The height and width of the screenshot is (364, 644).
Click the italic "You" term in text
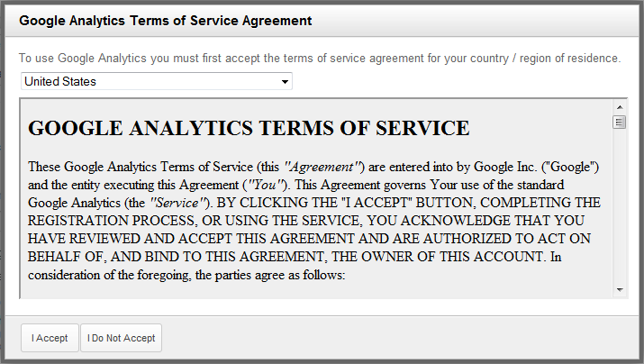click(x=264, y=185)
